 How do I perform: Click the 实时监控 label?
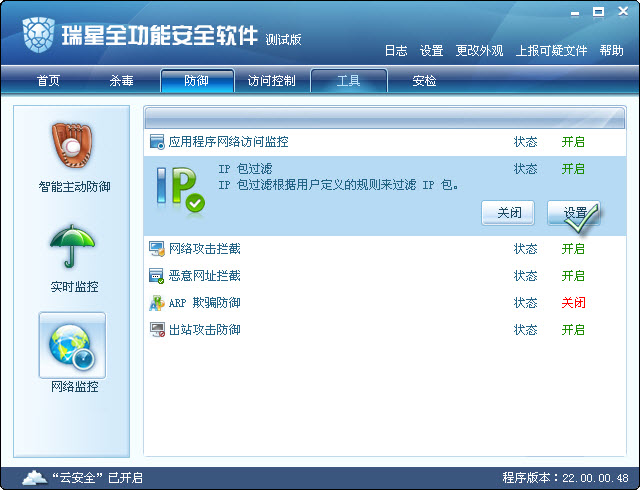[74, 287]
